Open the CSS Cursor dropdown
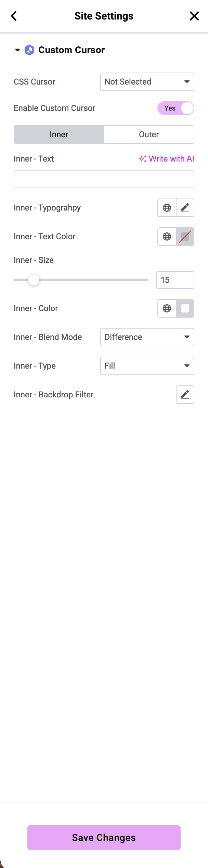Viewport: 208px width, 868px height. coord(147,82)
